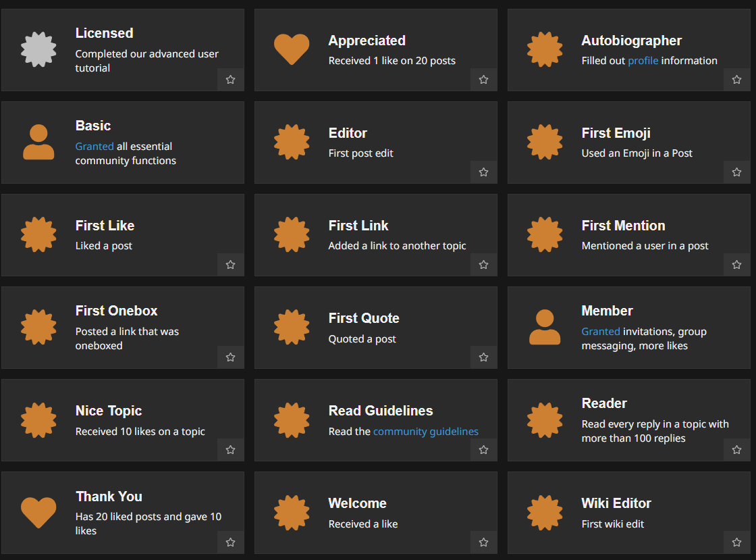The height and width of the screenshot is (560, 756).
Task: Mark First Link badge as favorite
Action: click(x=483, y=265)
